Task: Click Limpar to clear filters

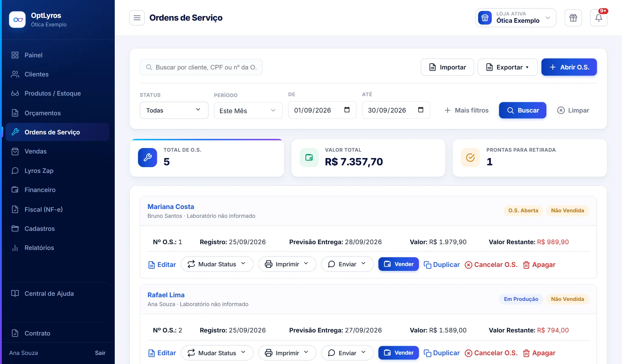Action: (573, 110)
